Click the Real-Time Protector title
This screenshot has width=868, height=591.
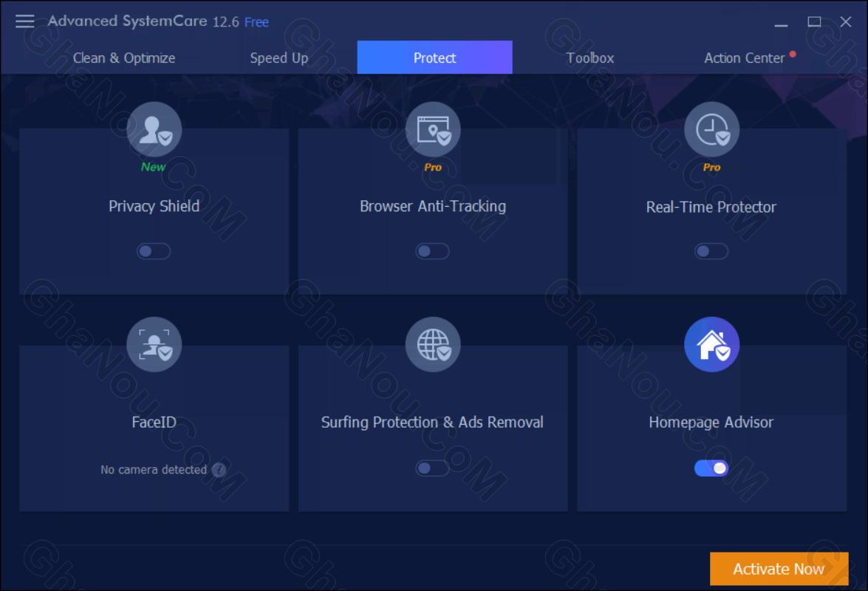point(711,207)
